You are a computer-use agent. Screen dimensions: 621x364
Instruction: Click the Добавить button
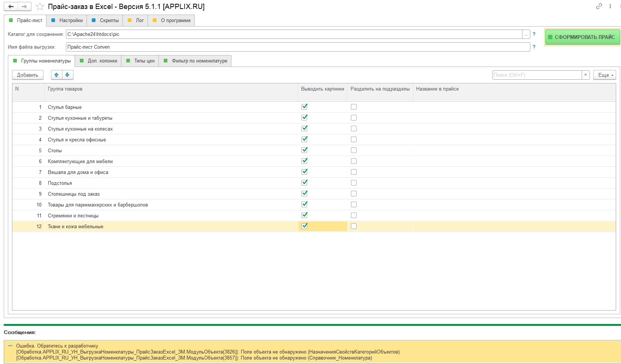coord(28,75)
